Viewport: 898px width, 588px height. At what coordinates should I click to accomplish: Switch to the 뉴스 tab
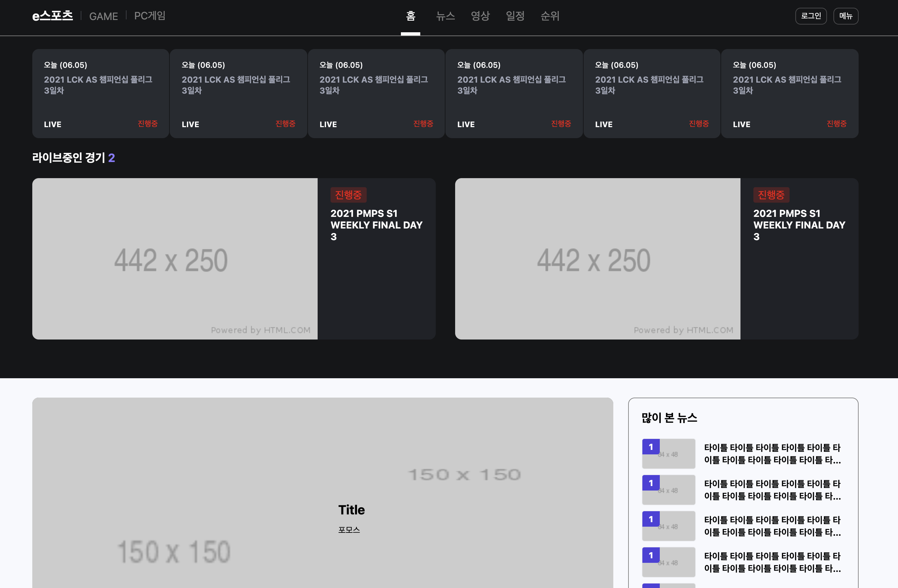point(445,16)
